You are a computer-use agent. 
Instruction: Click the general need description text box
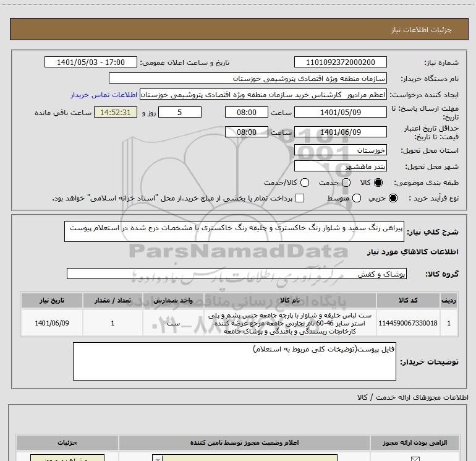tap(234, 231)
